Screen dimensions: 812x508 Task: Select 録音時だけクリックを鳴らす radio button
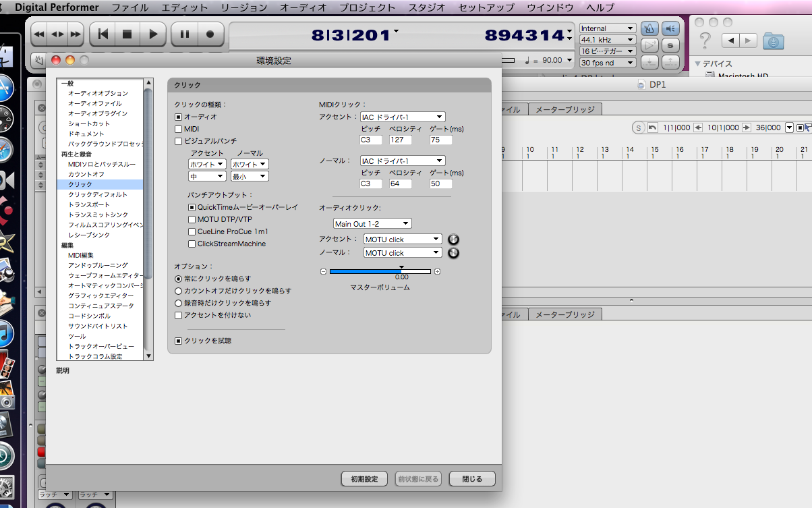click(178, 303)
